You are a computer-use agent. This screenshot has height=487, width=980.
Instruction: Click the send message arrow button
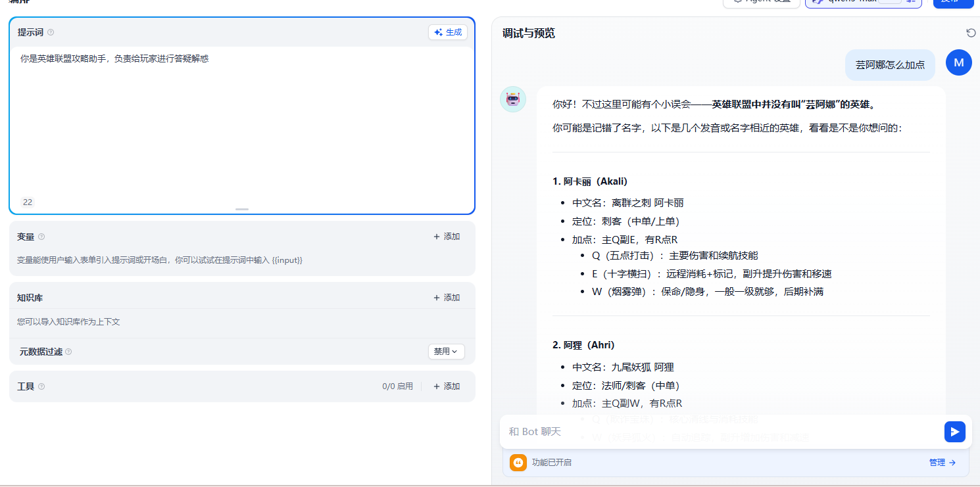(x=954, y=432)
